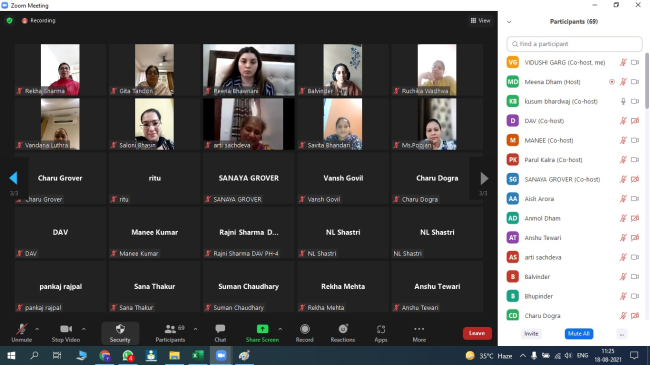650x365 pixels.
Task: Open the Chat panel icon
Action: point(220,329)
